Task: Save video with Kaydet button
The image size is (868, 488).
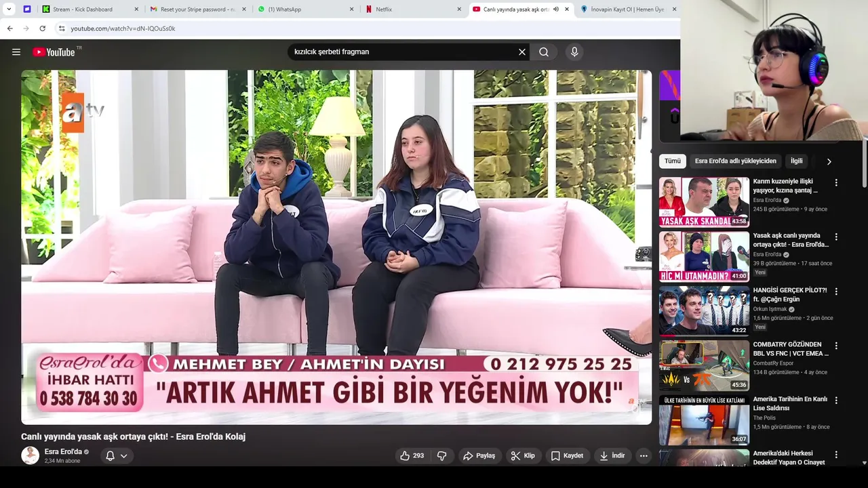Action: pyautogui.click(x=567, y=456)
